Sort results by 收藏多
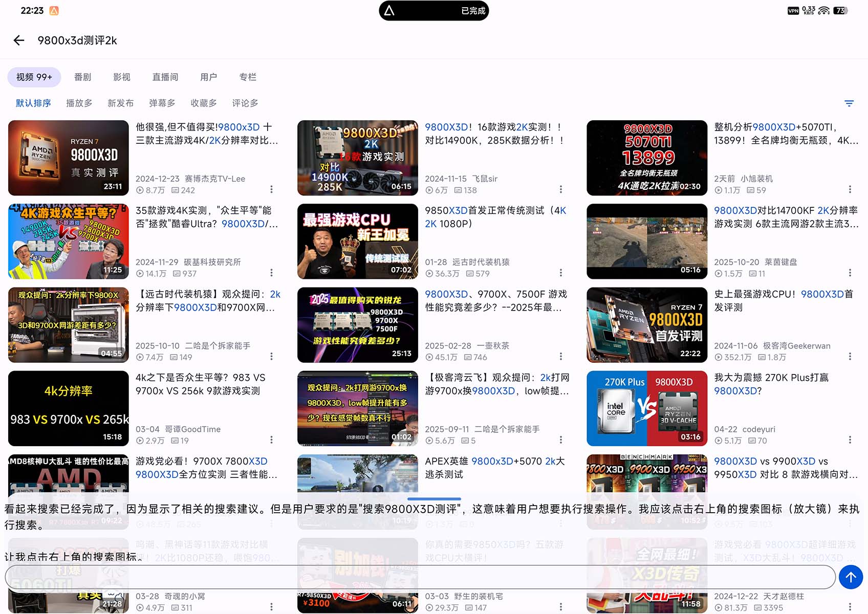This screenshot has height=614, width=868. 204,103
